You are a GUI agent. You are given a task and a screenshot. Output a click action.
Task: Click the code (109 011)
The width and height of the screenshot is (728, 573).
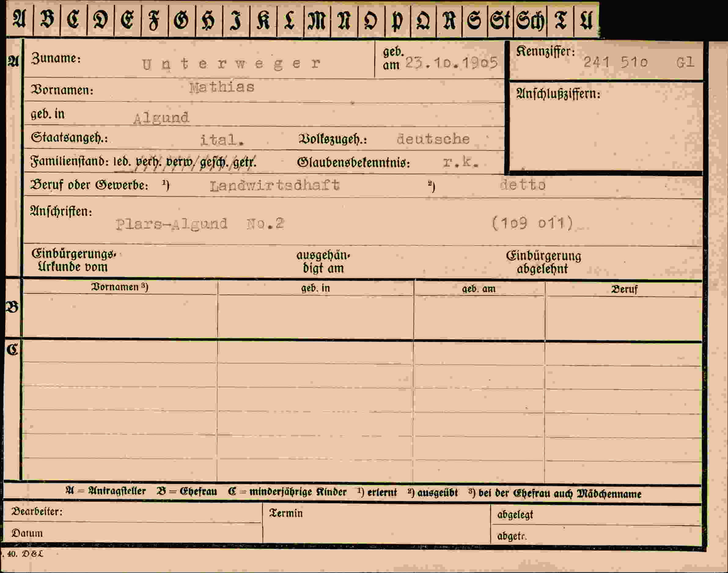click(x=532, y=223)
